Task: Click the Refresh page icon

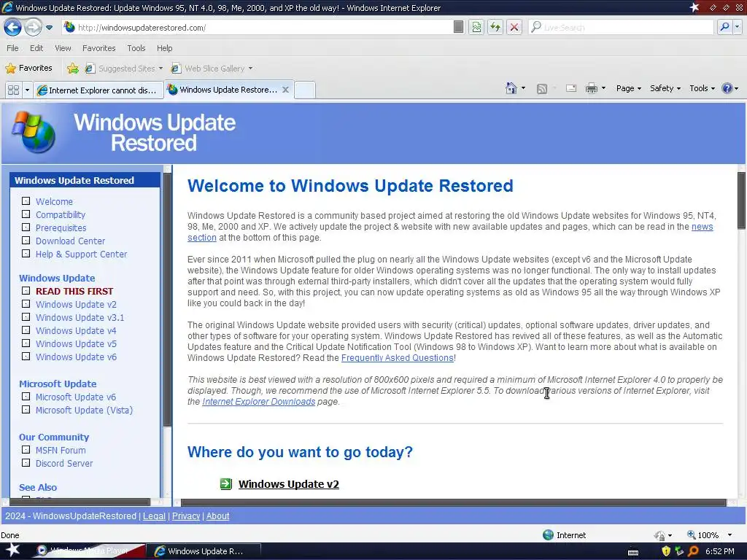Action: click(x=495, y=27)
